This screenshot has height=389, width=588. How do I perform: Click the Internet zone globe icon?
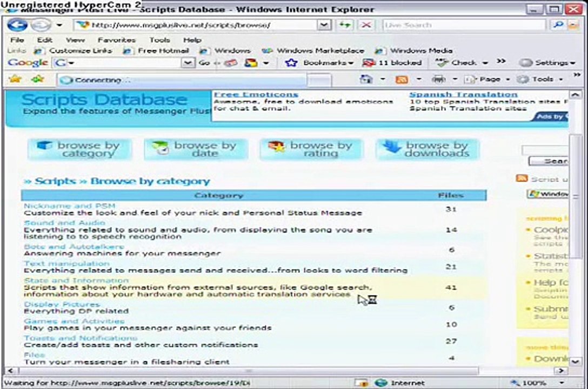[x=380, y=383]
